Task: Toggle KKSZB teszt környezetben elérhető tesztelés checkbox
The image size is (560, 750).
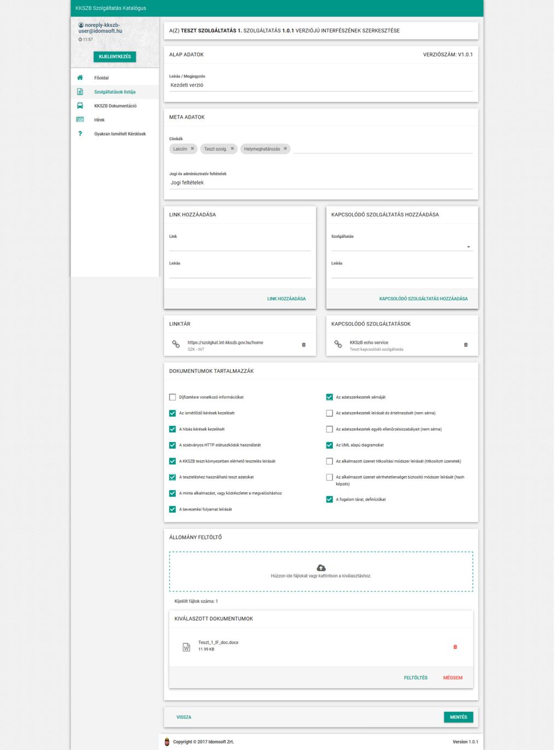Action: [173, 461]
